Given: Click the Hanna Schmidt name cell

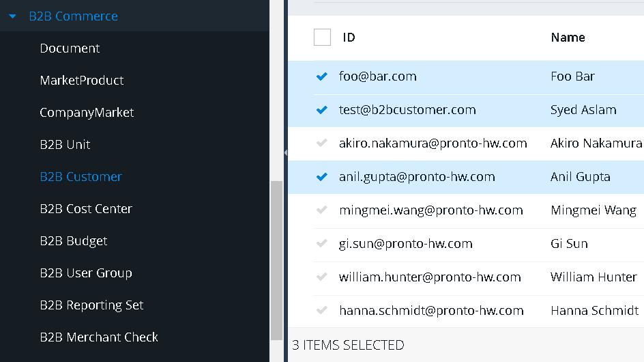Looking at the screenshot, I should coord(595,311).
